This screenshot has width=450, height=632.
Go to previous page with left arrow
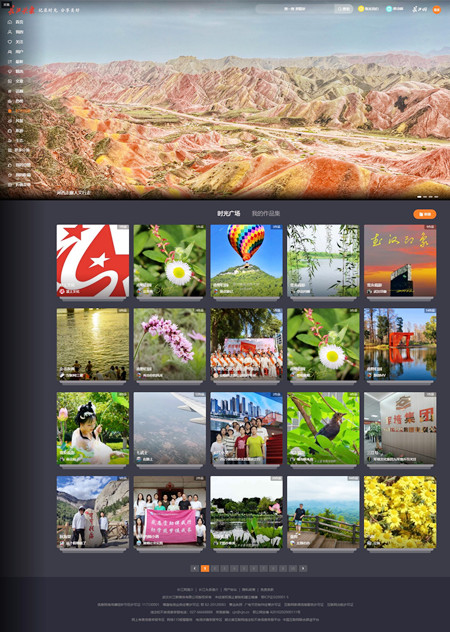195,568
